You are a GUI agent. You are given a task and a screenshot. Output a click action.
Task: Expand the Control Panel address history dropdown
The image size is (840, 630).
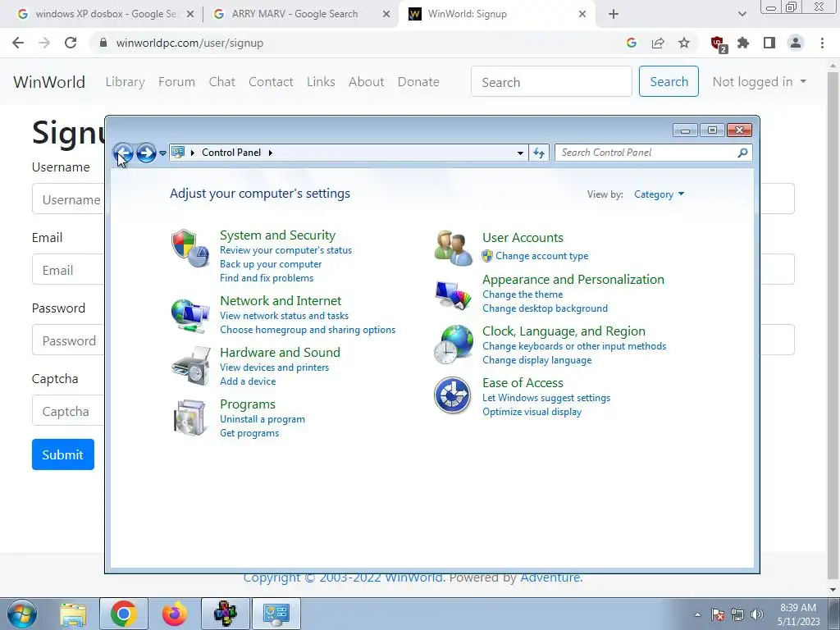pyautogui.click(x=520, y=153)
